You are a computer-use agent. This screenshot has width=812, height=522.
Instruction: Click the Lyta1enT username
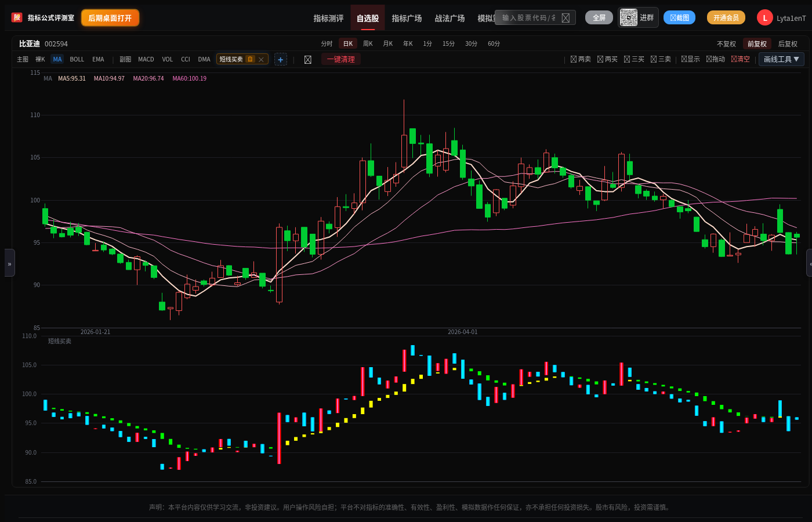[x=791, y=18]
